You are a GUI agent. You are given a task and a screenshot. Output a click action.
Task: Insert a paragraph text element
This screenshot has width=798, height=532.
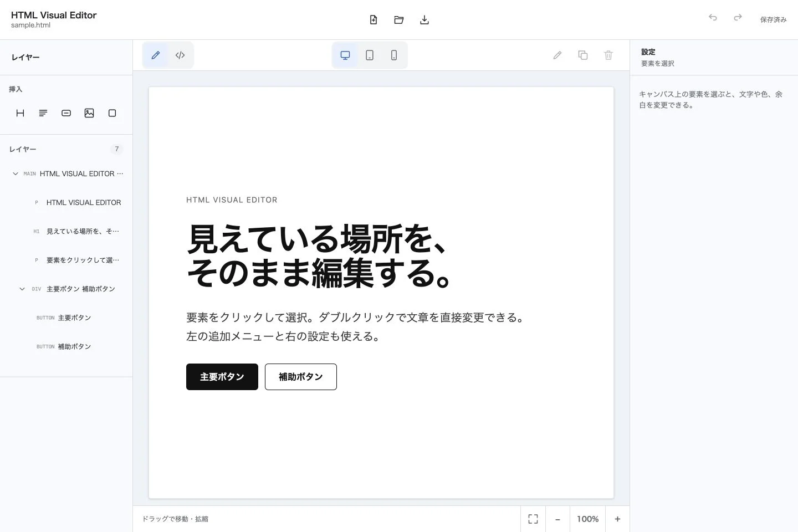tap(43, 113)
